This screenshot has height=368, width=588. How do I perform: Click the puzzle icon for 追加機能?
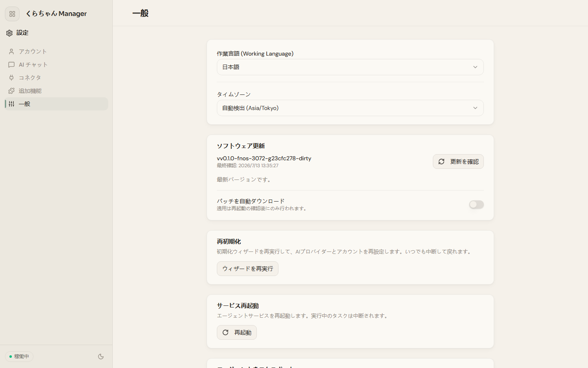pyautogui.click(x=11, y=91)
